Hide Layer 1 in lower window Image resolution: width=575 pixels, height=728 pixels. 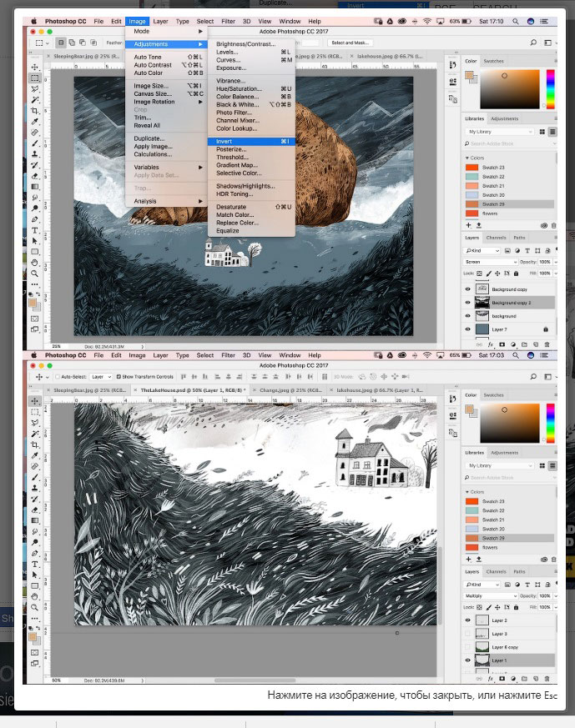pos(467,660)
